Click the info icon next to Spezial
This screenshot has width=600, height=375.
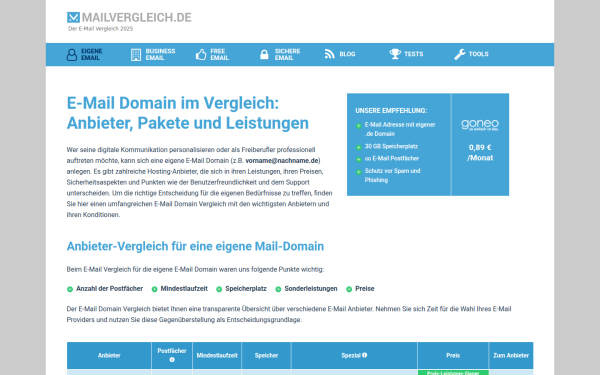click(x=364, y=355)
